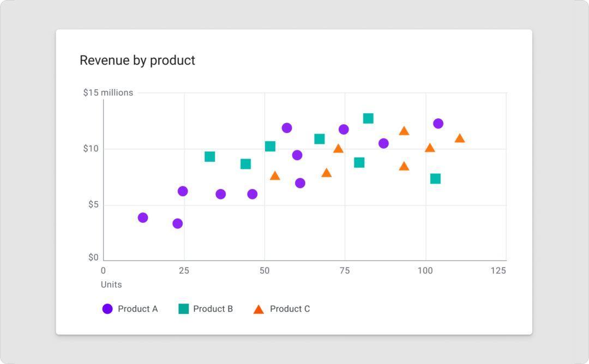Click the Product C orange triangle legend icon
Viewport: 589px width, 364px height.
pyautogui.click(x=259, y=310)
